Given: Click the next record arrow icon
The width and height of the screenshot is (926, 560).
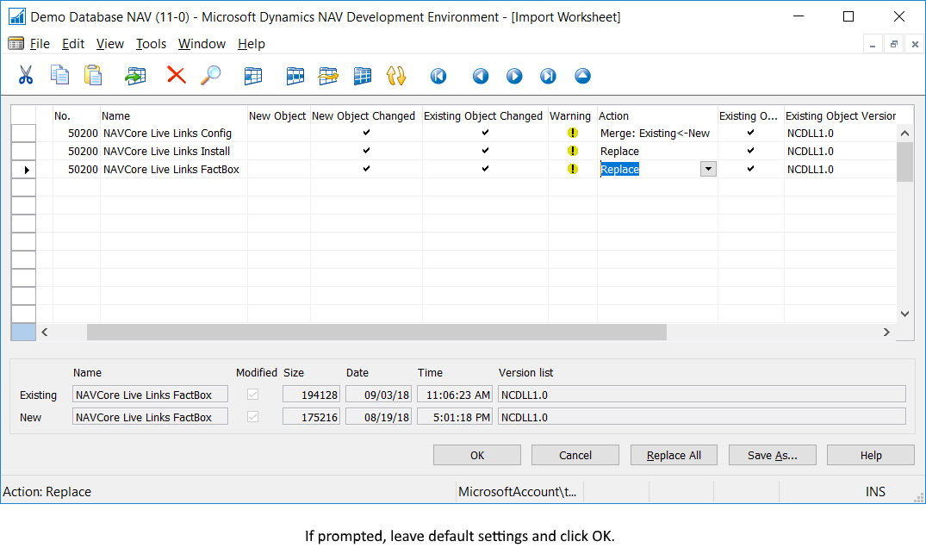Looking at the screenshot, I should point(514,77).
